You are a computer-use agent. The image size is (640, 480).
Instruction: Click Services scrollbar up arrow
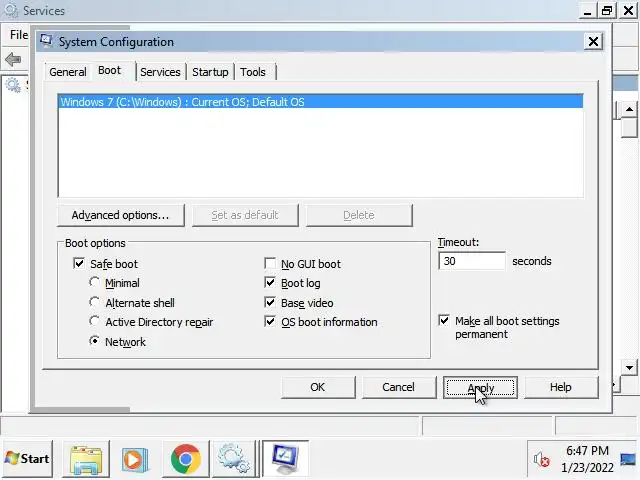pos(629,109)
